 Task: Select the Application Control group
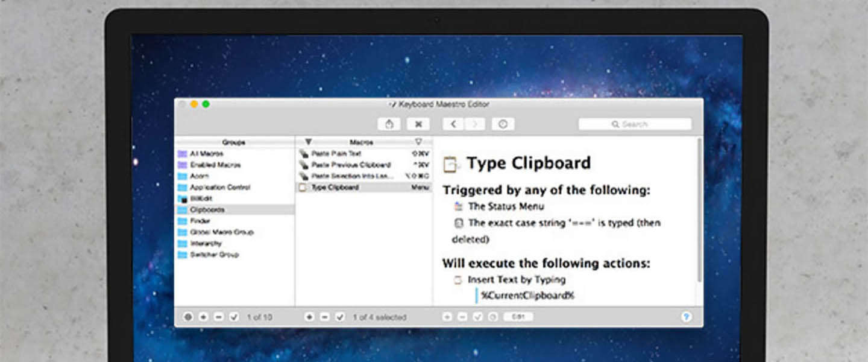click(234, 187)
